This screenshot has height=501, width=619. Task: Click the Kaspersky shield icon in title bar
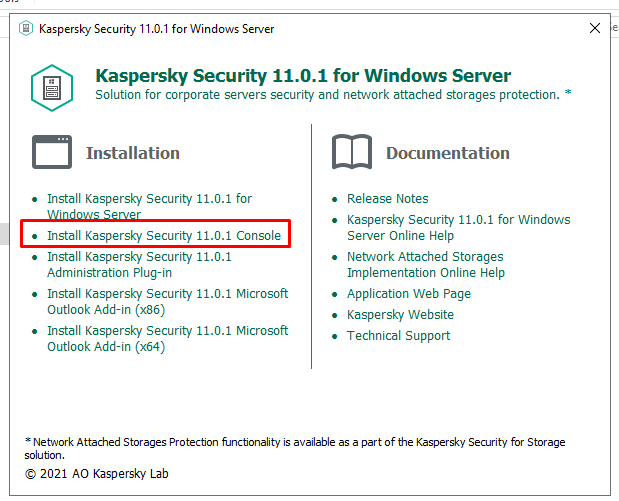pos(23,29)
